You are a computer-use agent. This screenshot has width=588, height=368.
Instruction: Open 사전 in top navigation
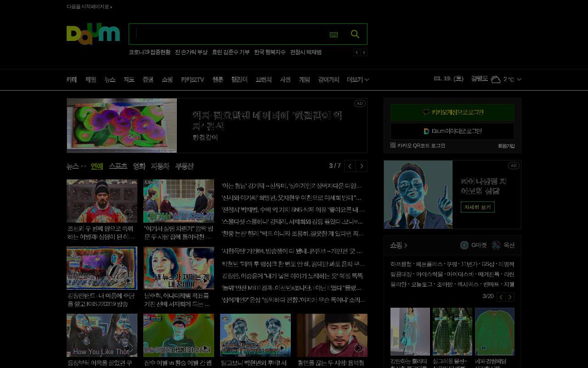pyautogui.click(x=285, y=80)
